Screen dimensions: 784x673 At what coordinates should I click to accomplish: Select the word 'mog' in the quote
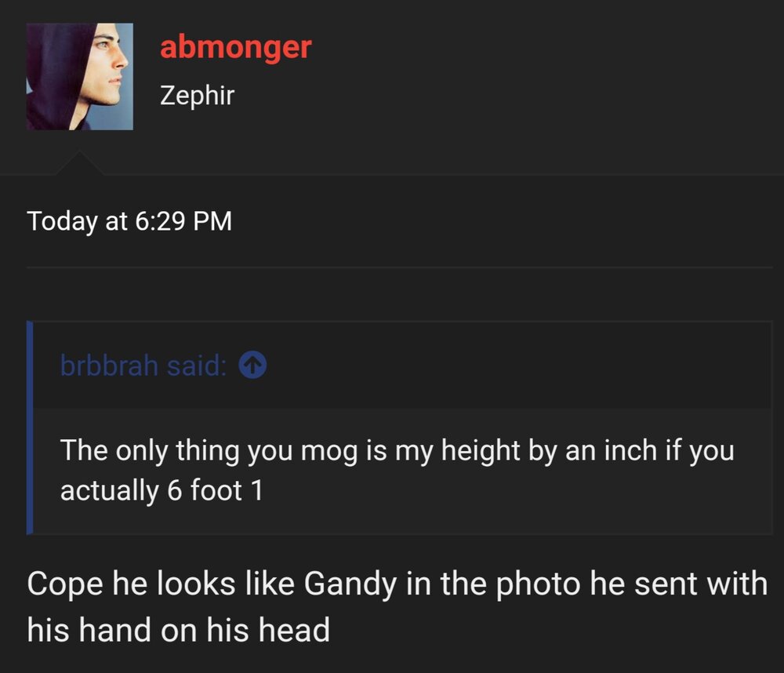point(329,451)
